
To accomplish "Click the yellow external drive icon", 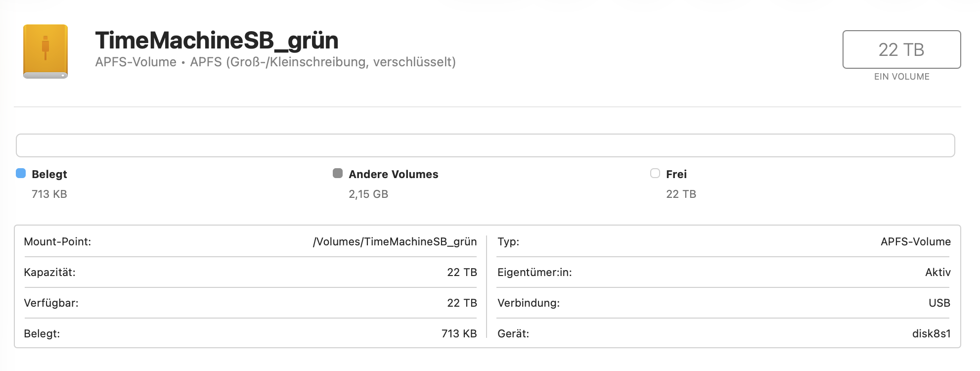I will coord(45,51).
